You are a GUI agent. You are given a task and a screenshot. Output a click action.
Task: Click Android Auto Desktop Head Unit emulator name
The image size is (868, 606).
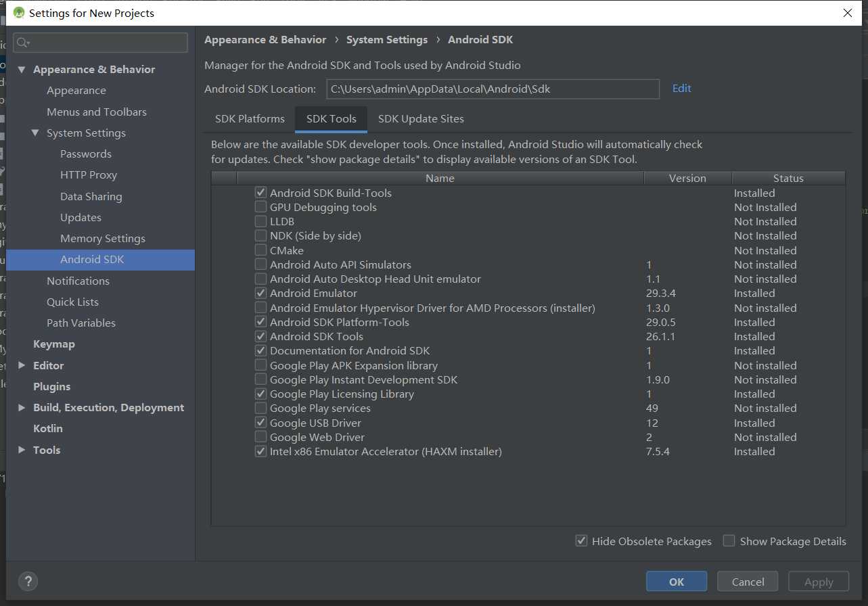coord(375,279)
